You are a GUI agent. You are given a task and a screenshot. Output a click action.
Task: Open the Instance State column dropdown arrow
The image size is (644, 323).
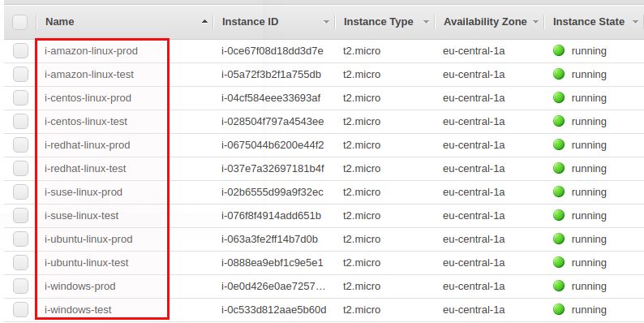click(636, 22)
